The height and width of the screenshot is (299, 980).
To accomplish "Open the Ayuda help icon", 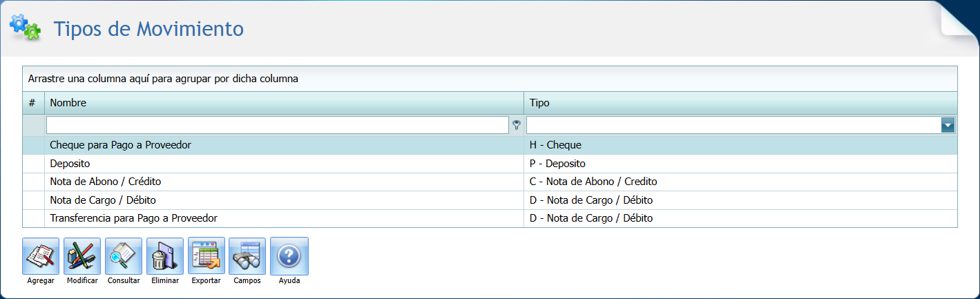I will (289, 256).
